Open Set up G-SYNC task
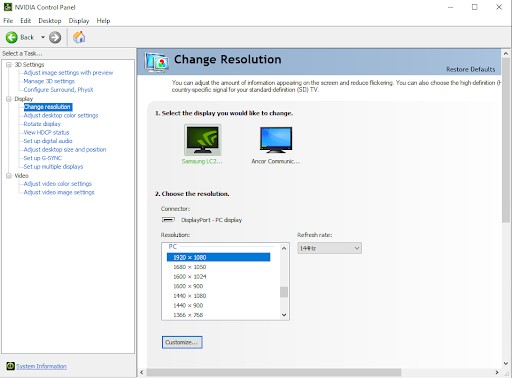512x378 pixels. pos(43,158)
